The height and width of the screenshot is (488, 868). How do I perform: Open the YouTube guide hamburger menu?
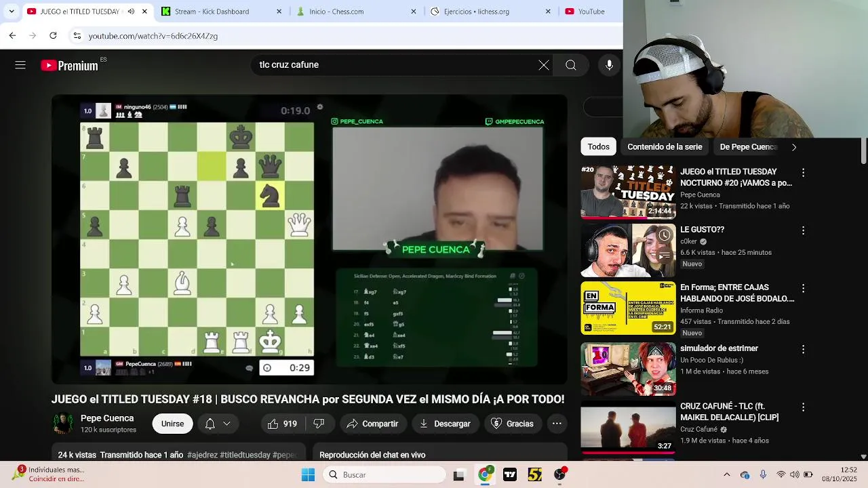[20, 65]
